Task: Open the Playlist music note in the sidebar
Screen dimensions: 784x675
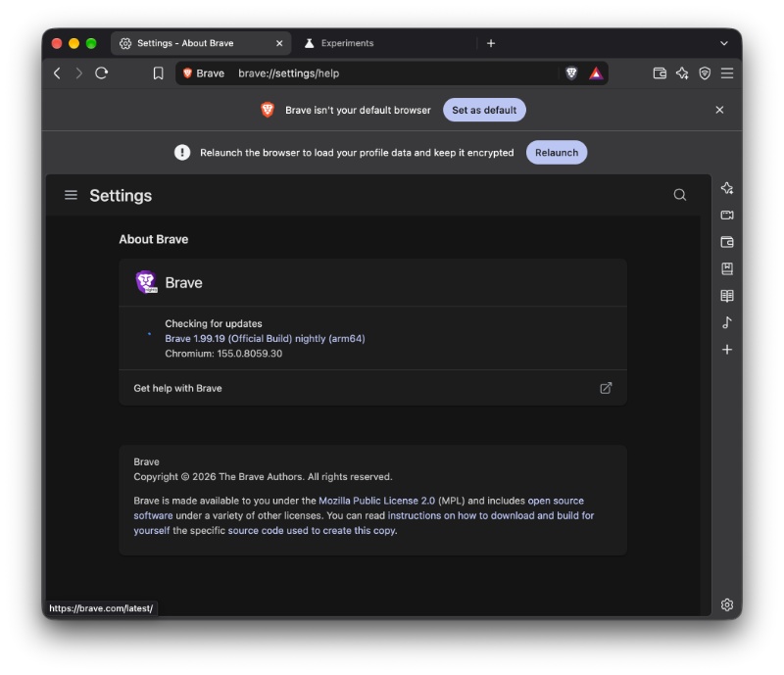Action: (727, 322)
